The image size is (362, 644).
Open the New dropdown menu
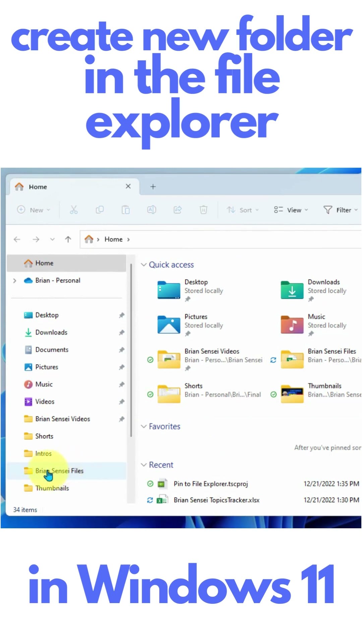click(34, 210)
